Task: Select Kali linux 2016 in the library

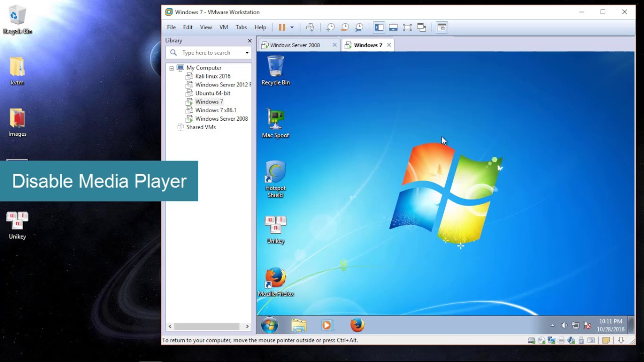Action: 208,76
